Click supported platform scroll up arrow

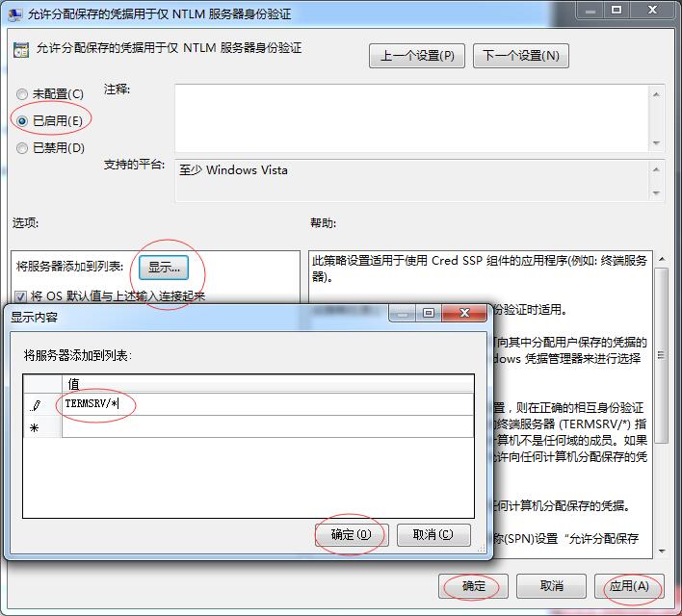[x=656, y=169]
